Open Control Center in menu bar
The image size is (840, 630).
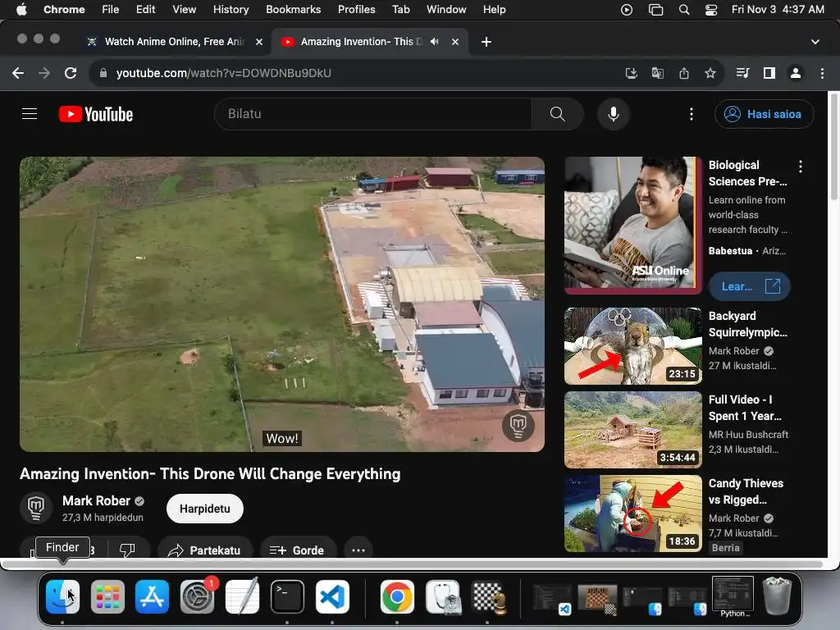click(x=711, y=10)
